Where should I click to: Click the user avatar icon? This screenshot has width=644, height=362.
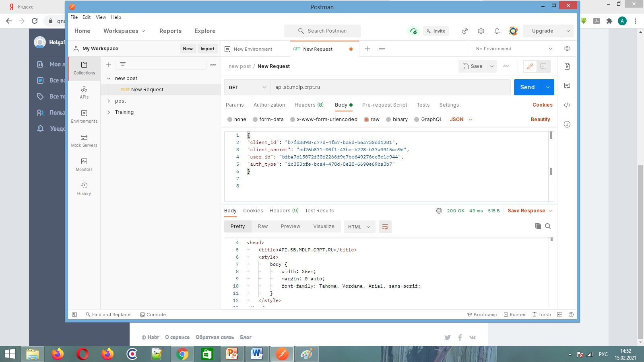point(513,31)
